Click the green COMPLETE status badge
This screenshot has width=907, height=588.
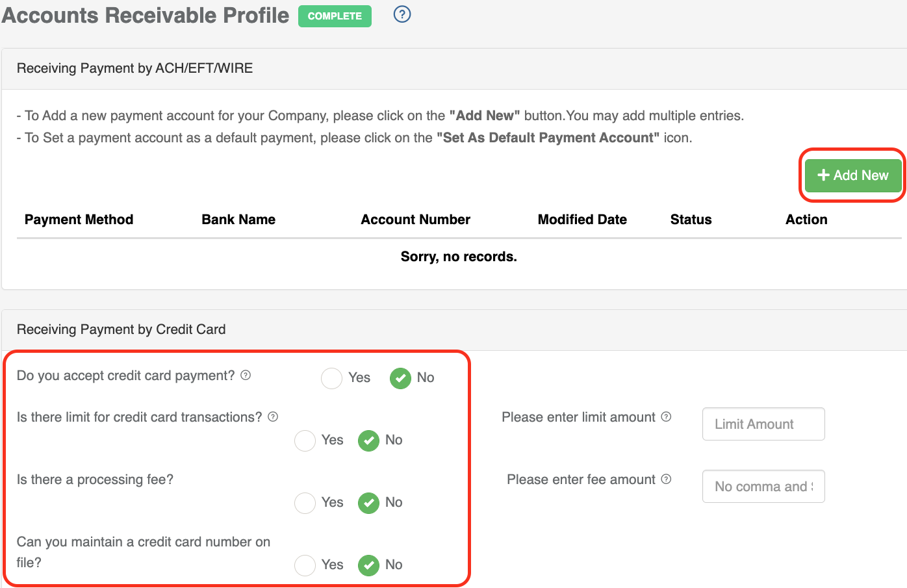coord(335,16)
